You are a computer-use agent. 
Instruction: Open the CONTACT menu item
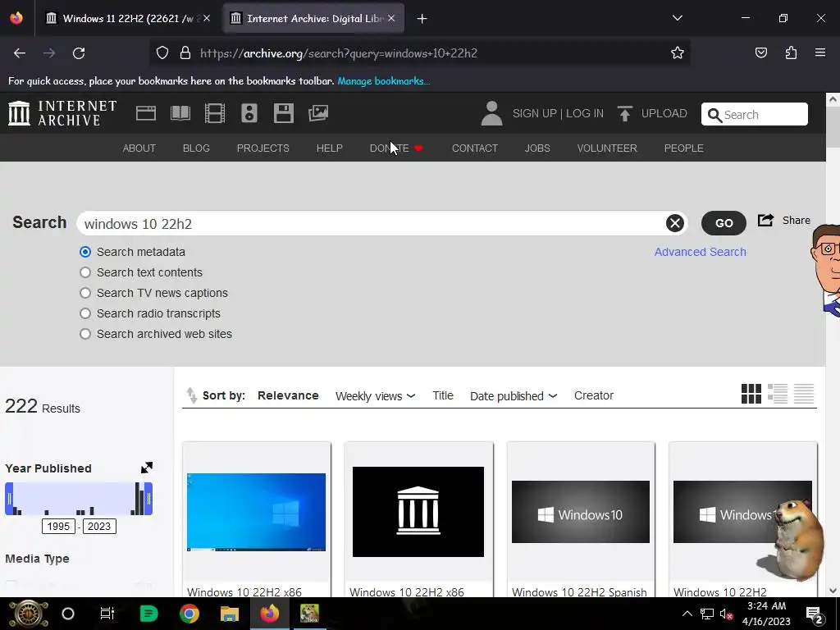click(475, 148)
